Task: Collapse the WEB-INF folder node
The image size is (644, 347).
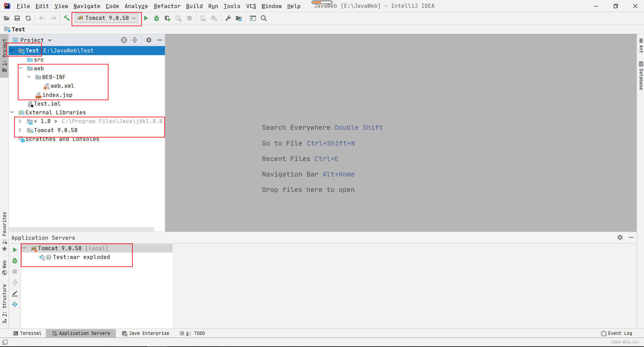Action: [29, 77]
